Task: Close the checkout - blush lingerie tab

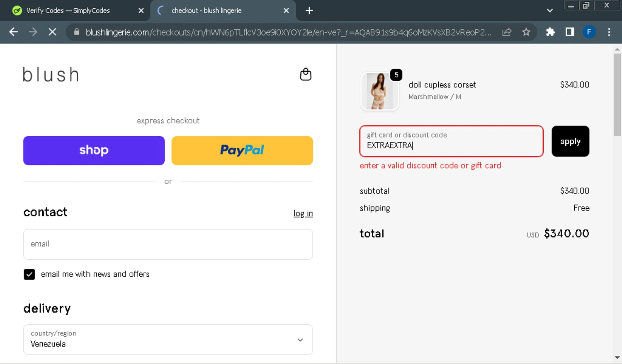Action: coord(286,11)
